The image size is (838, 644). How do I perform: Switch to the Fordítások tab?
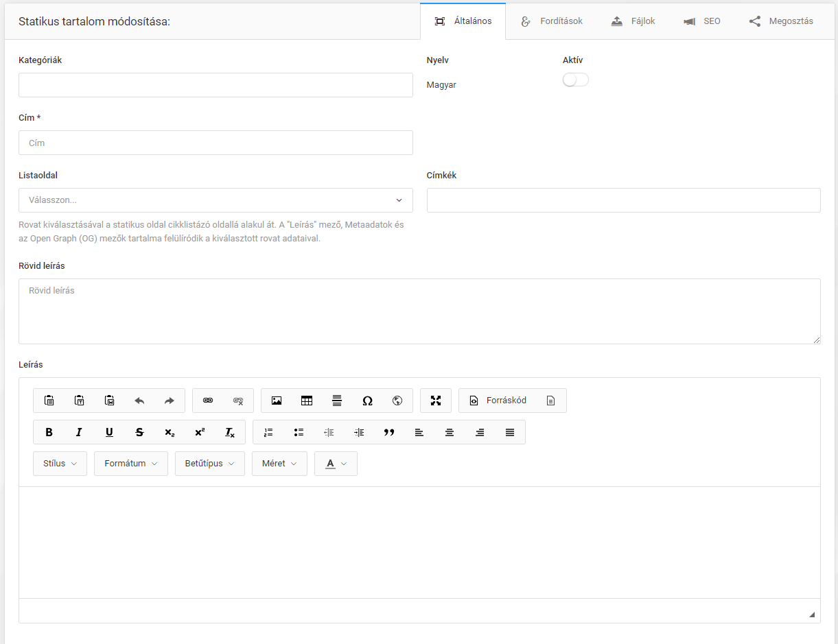coord(552,21)
